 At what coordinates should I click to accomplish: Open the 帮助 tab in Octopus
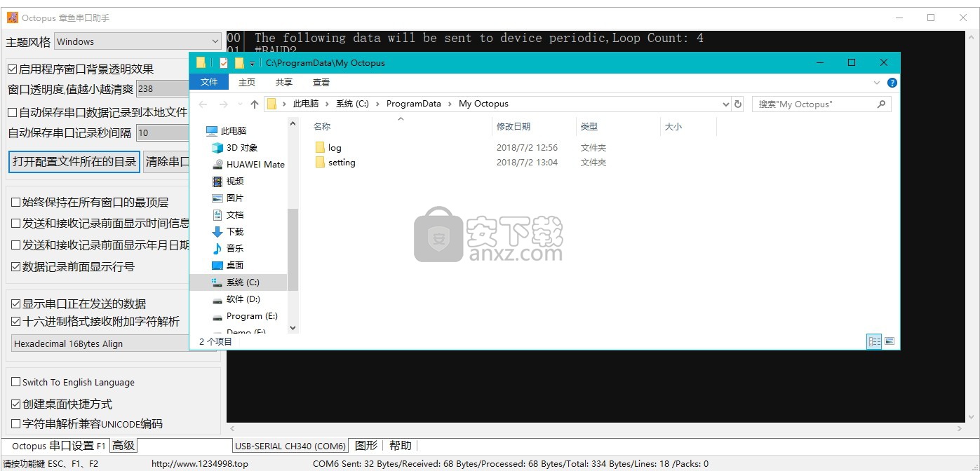point(401,446)
